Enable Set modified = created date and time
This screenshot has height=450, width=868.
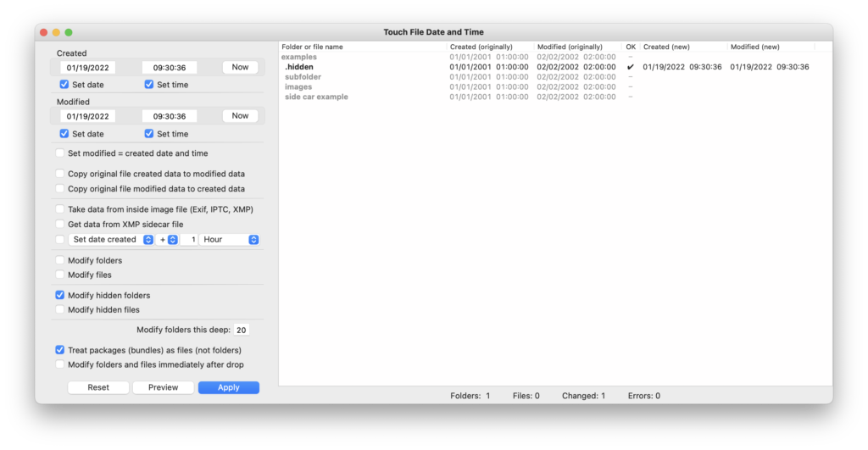click(60, 153)
